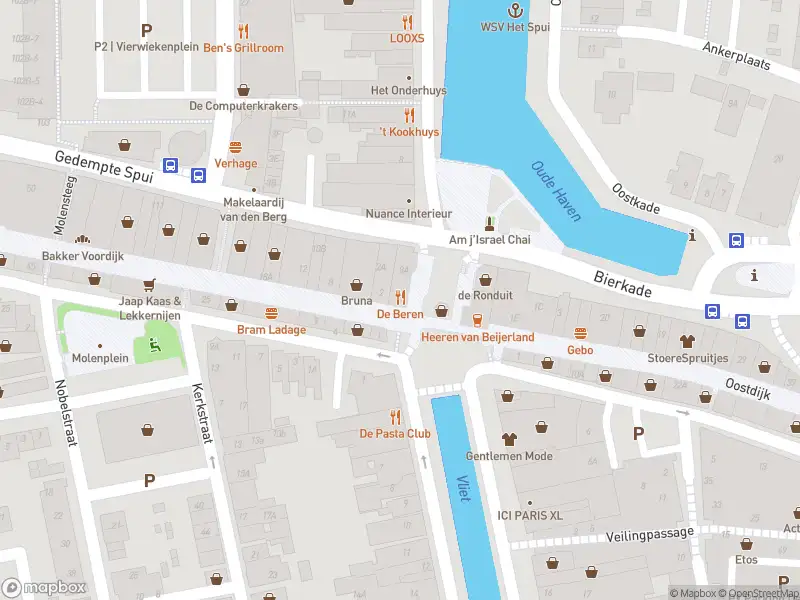Click the Am j'Israel Chai monument icon
This screenshot has width=800, height=600.
pyautogui.click(x=489, y=223)
